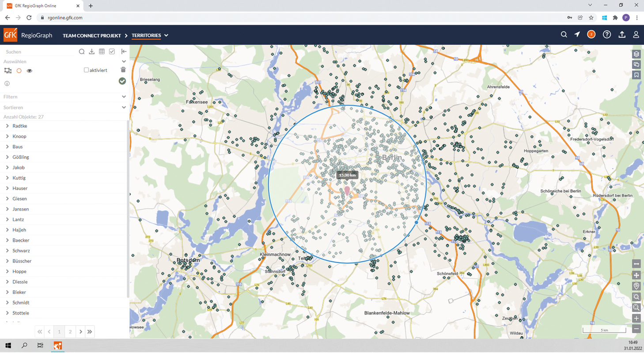Open the orange notifications badge
The height and width of the screenshot is (353, 644).
[x=591, y=34]
